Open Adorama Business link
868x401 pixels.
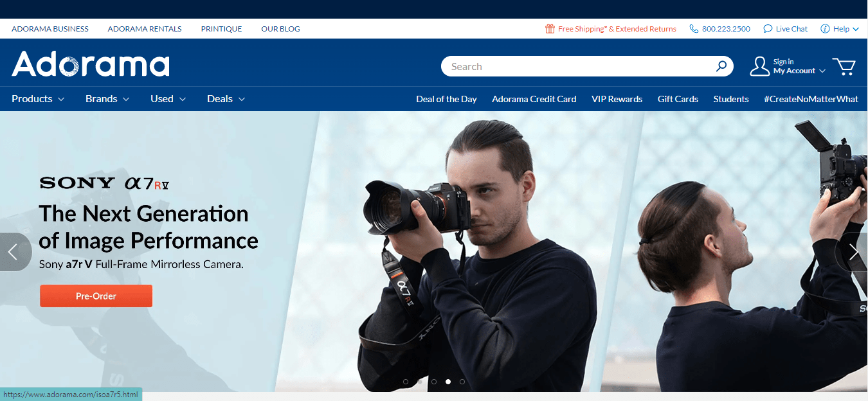(50, 29)
